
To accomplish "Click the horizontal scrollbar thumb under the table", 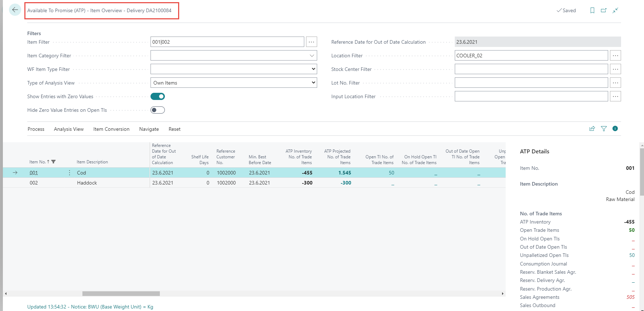I will coord(121,293).
